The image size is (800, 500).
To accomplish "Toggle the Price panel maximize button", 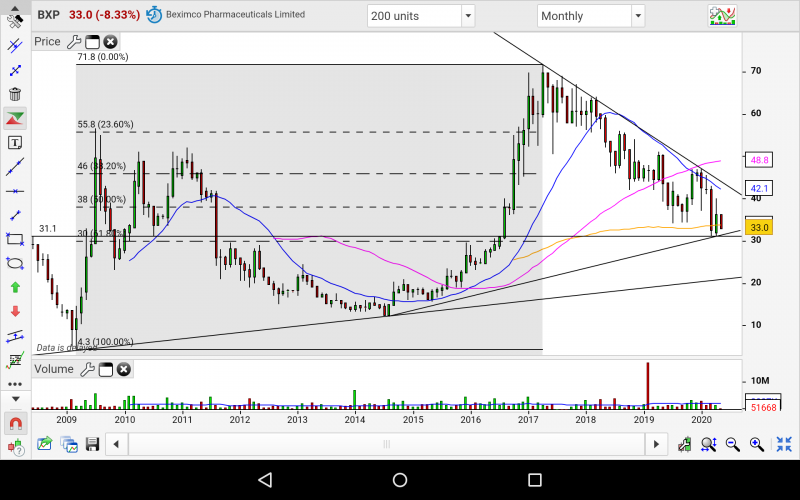I will coord(92,41).
